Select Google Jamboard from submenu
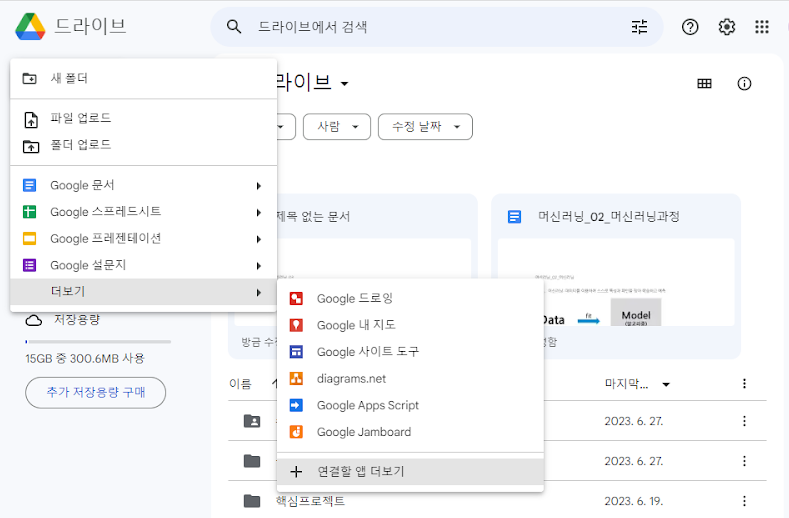 (410, 432)
